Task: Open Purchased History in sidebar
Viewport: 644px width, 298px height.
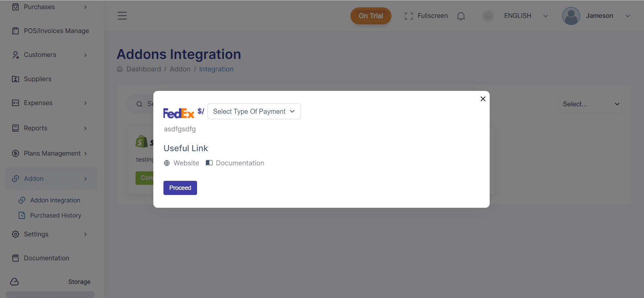Action: pos(55,216)
